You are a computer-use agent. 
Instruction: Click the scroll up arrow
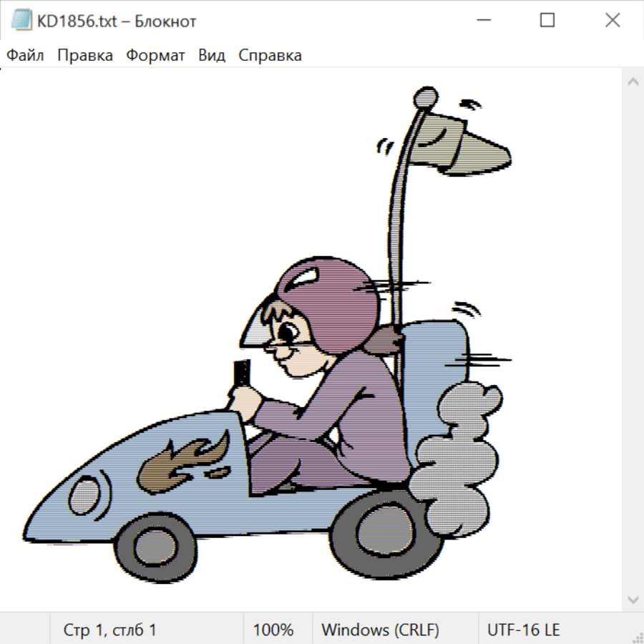[x=633, y=82]
